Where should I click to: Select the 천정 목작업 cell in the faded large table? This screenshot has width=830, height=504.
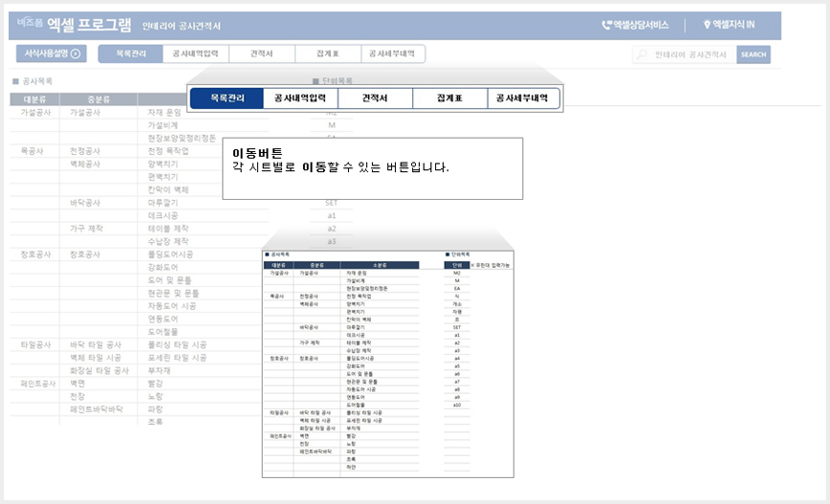pyautogui.click(x=167, y=151)
